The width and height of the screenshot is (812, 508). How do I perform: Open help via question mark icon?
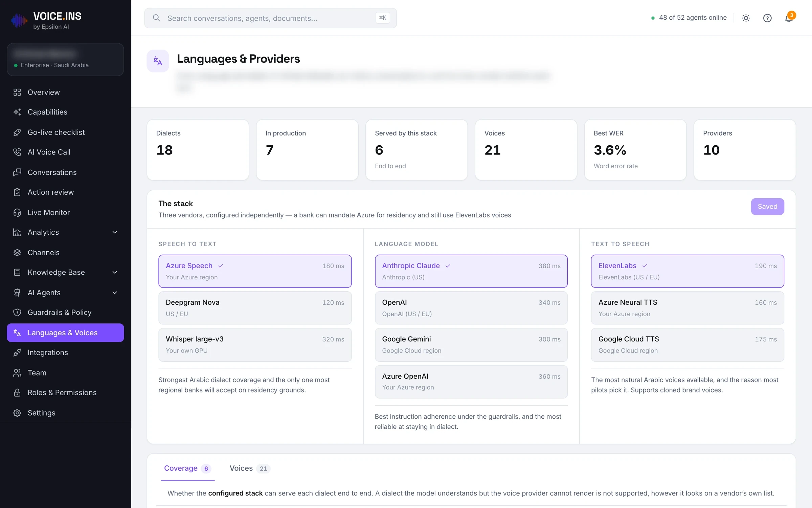click(x=767, y=18)
